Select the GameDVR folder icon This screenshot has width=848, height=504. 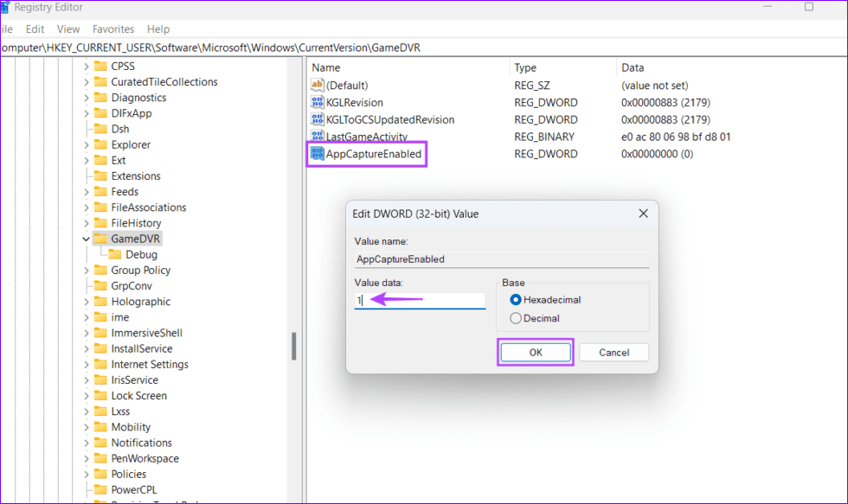point(100,239)
